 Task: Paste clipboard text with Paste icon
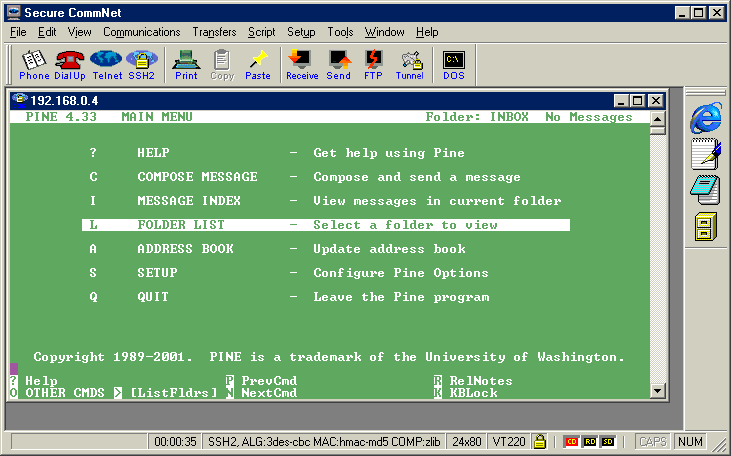257,65
